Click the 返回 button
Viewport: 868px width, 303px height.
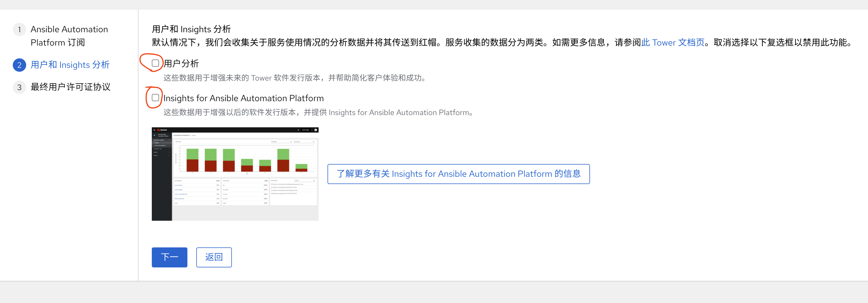[214, 257]
